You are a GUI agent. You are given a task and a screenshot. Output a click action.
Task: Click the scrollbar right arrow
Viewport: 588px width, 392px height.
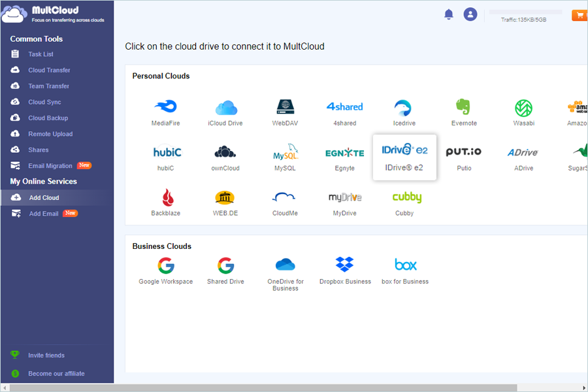(584, 388)
